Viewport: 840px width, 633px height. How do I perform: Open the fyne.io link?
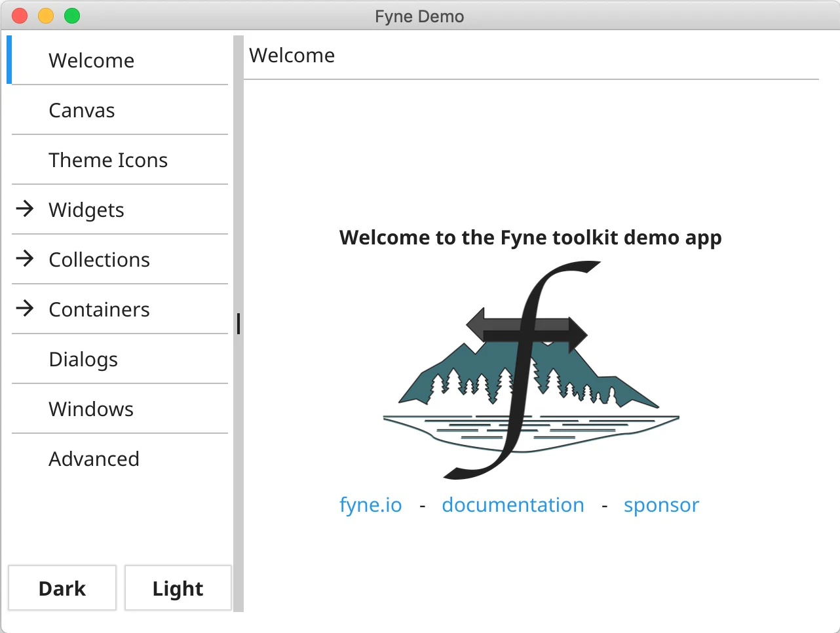(371, 505)
